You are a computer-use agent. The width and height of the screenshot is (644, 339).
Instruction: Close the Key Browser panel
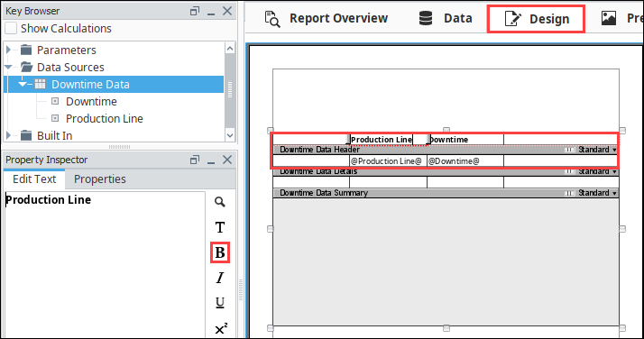[227, 11]
